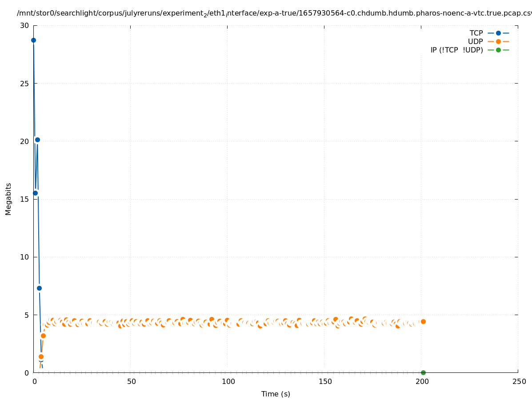Select the highest TCP data point near 29 Megabits
This screenshot has height=400, width=532.
[33, 40]
